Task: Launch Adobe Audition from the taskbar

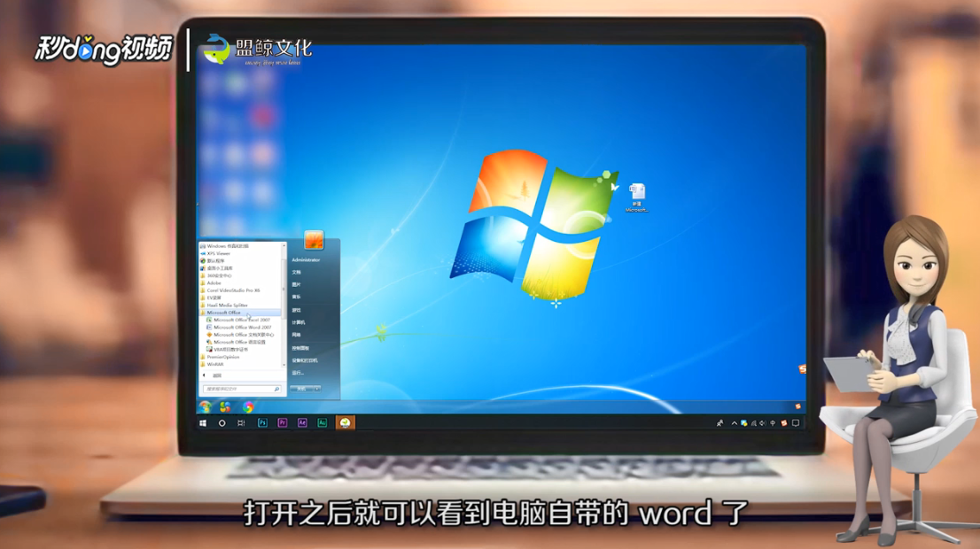Action: [x=323, y=423]
